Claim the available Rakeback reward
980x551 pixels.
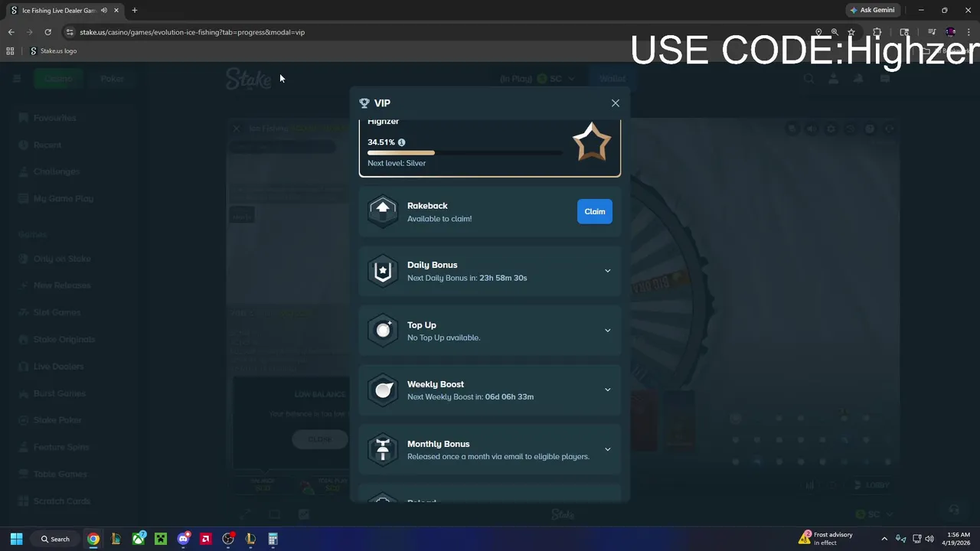pos(595,212)
